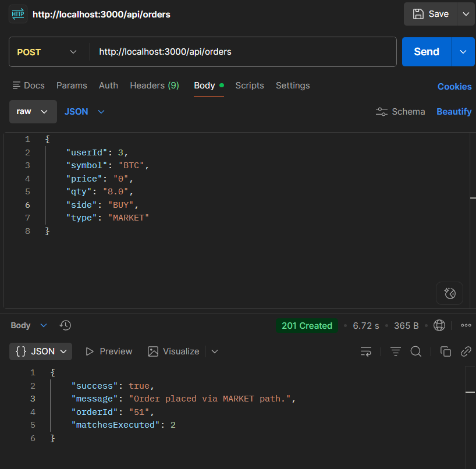Search within the response body
476x469 pixels.
click(415, 351)
